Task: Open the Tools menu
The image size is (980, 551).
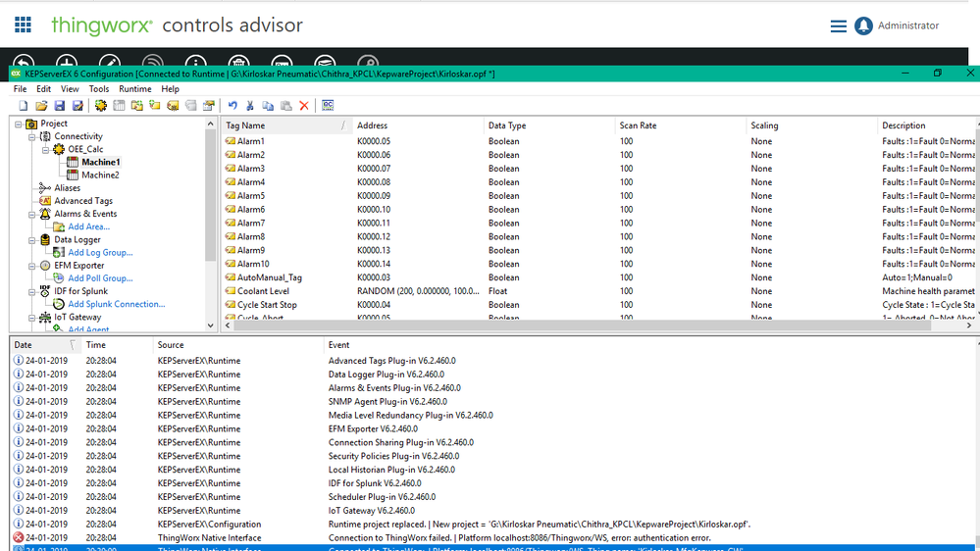Action: pos(99,88)
